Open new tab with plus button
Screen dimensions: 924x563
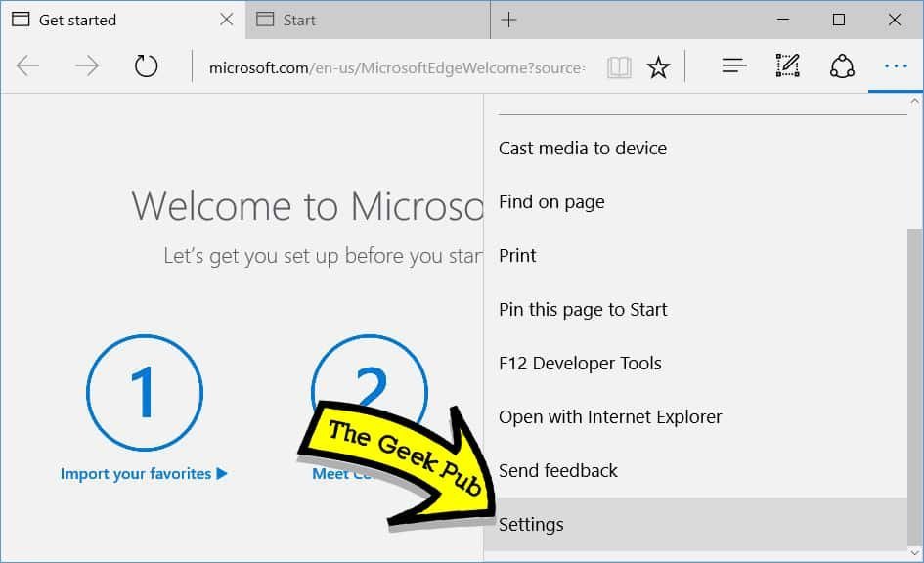click(x=508, y=20)
